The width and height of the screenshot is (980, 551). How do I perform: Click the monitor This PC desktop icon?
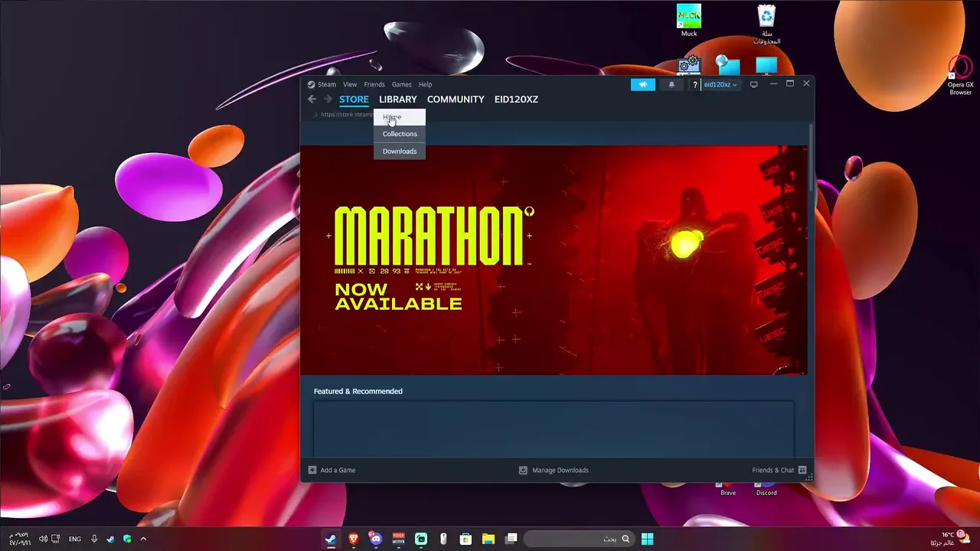(766, 65)
